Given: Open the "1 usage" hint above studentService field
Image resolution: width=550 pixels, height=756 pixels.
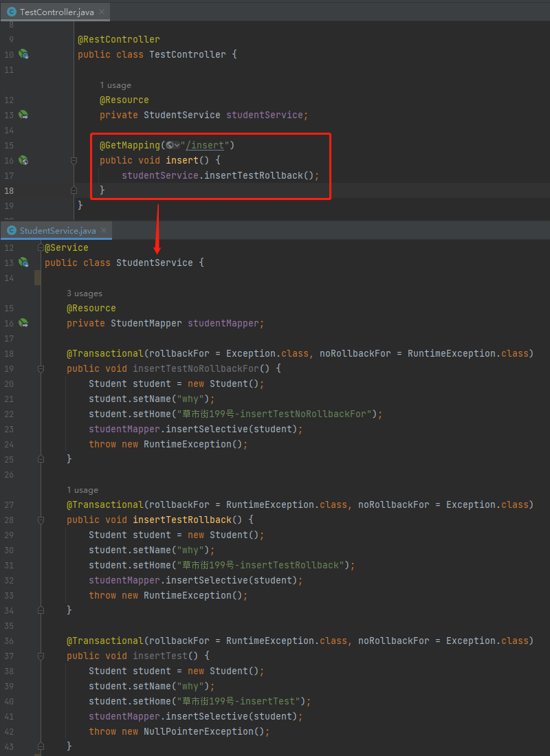Looking at the screenshot, I should click(x=115, y=85).
